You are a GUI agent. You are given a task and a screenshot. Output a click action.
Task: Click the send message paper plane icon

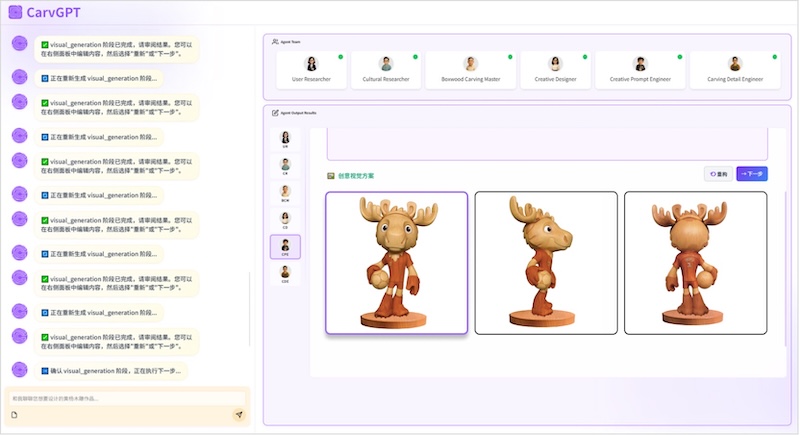pyautogui.click(x=239, y=414)
